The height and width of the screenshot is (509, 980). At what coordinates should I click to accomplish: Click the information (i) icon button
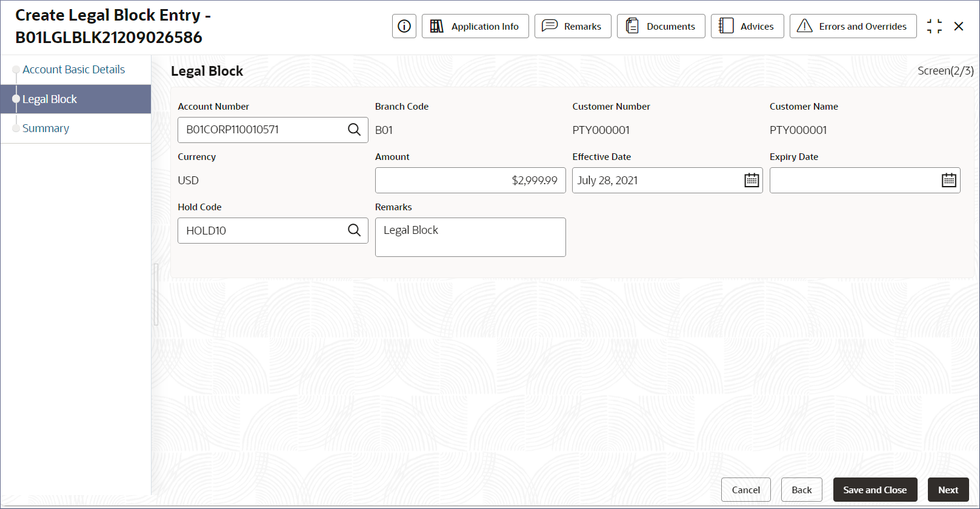click(404, 26)
